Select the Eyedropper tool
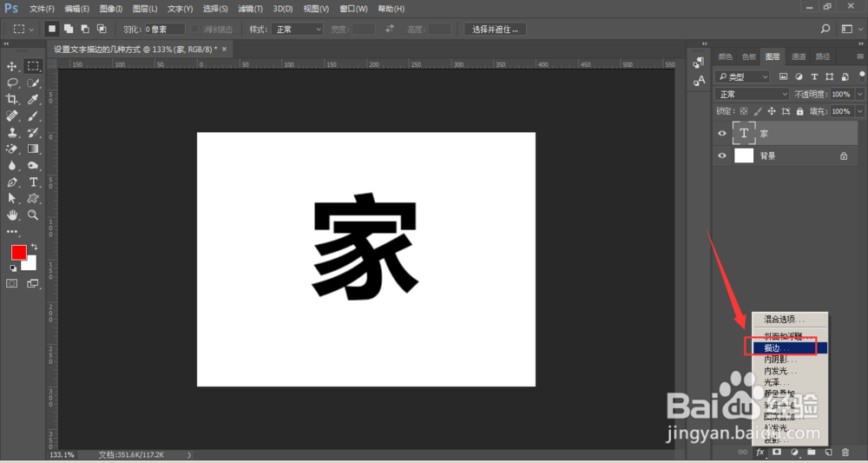 click(x=33, y=99)
